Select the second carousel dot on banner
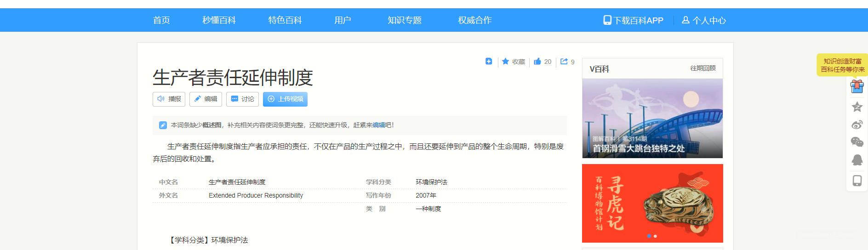 tap(655, 236)
